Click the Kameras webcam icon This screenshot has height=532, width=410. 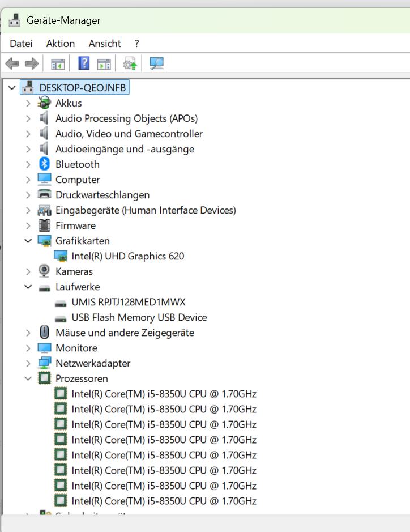[44, 271]
